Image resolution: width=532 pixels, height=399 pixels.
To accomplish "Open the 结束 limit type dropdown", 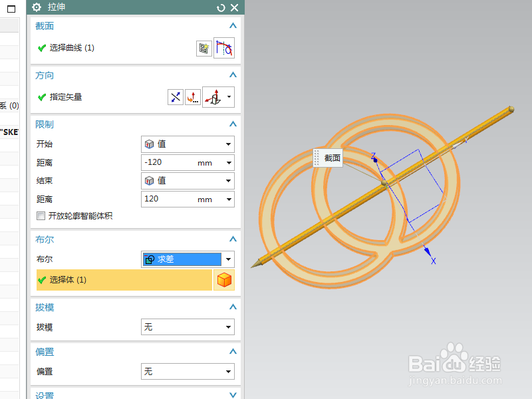I will [188, 181].
